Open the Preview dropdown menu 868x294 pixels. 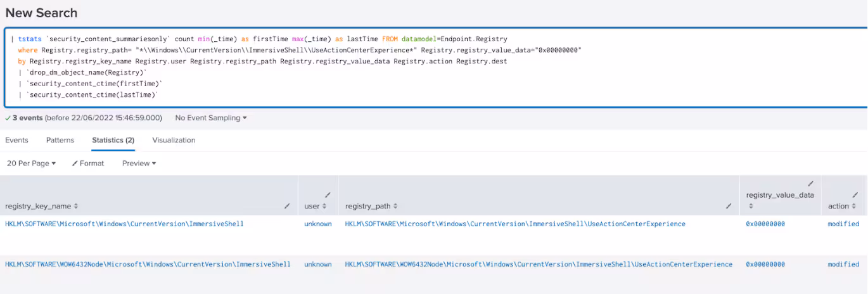(139, 163)
